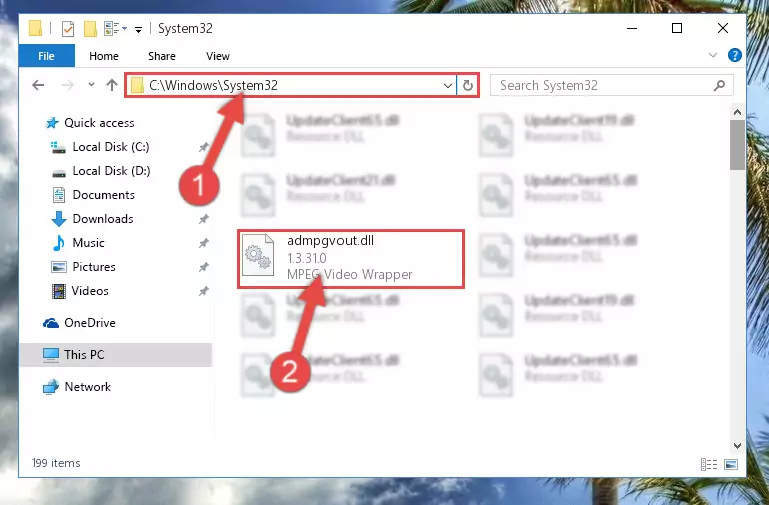769x505 pixels.
Task: Click the 199 items status text
Action: click(x=56, y=463)
